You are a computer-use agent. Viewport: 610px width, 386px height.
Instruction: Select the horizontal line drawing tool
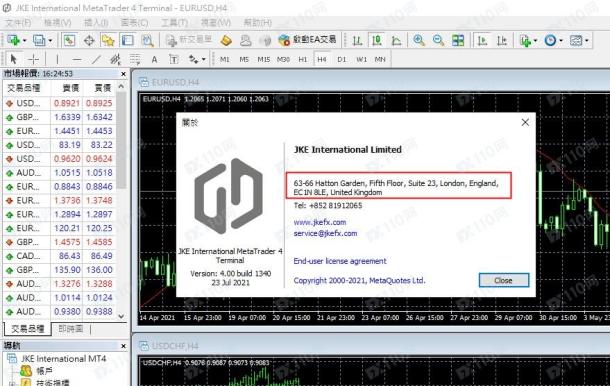click(77, 59)
